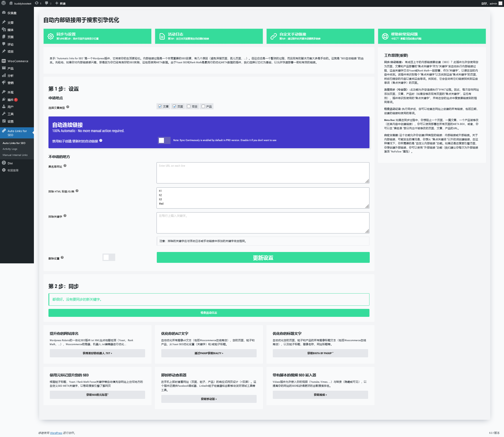504x437 pixels.
Task: Click 获得更好的机器人.TXT button
Action: coord(97,353)
